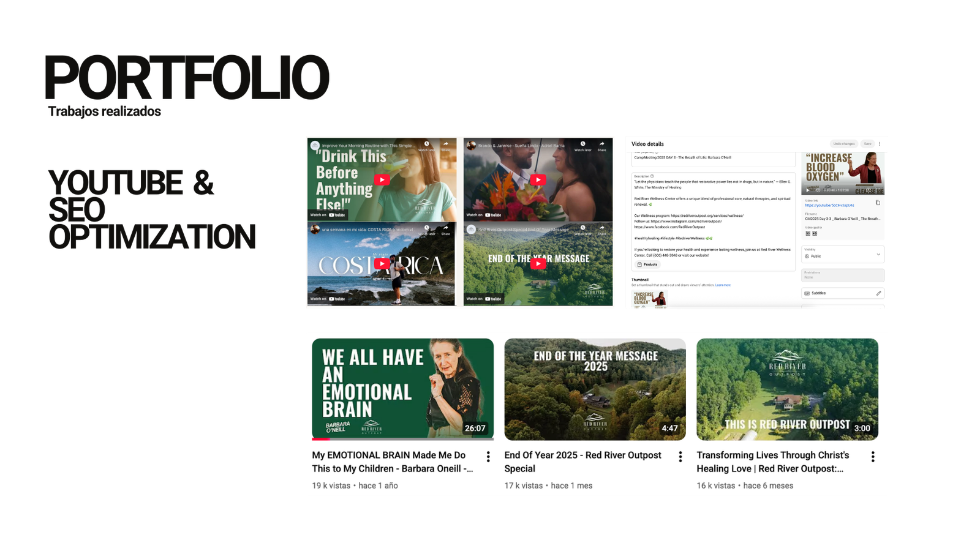The height and width of the screenshot is (551, 980).
Task: Click 'Watch on YouTube' on the Costa Rica video
Action: click(x=328, y=299)
